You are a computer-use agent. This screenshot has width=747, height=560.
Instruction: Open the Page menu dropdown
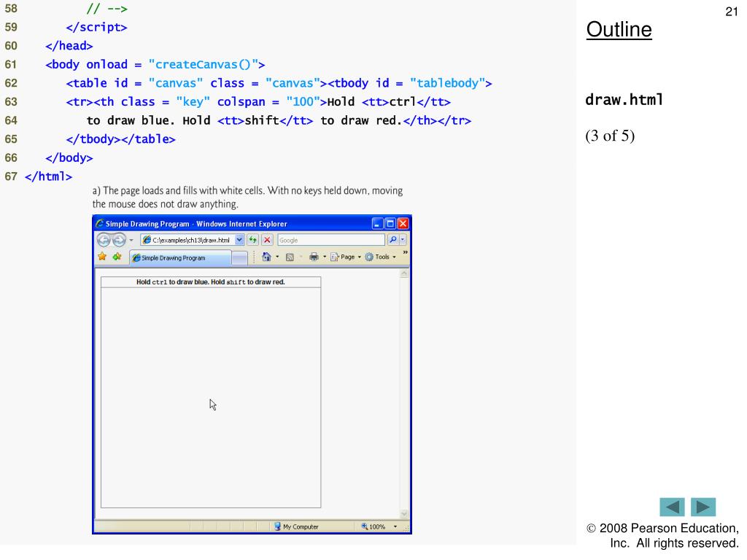tap(341, 257)
